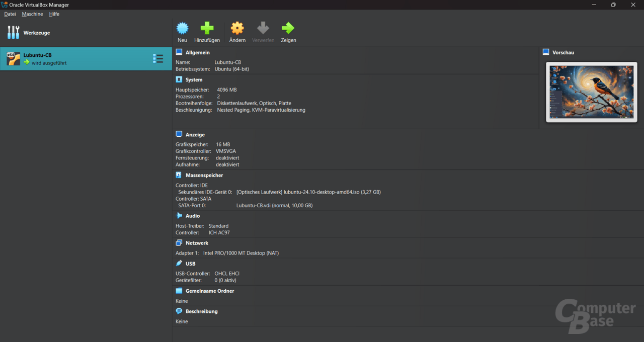
Task: Click the Name value Lubuntu-CB in Allgemein
Action: [x=228, y=62]
